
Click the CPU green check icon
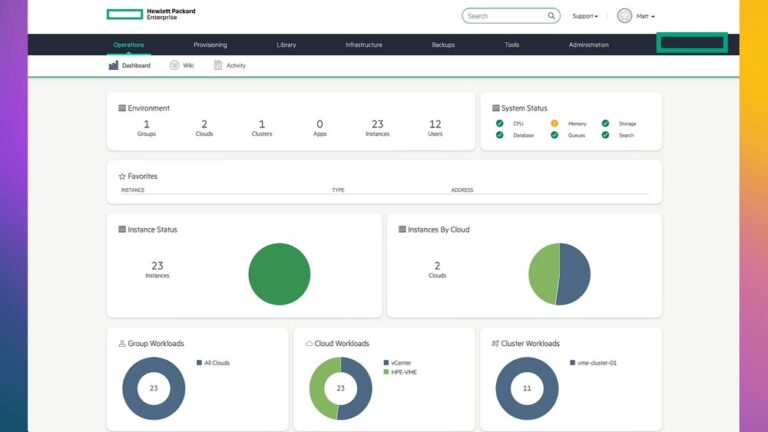coord(500,123)
